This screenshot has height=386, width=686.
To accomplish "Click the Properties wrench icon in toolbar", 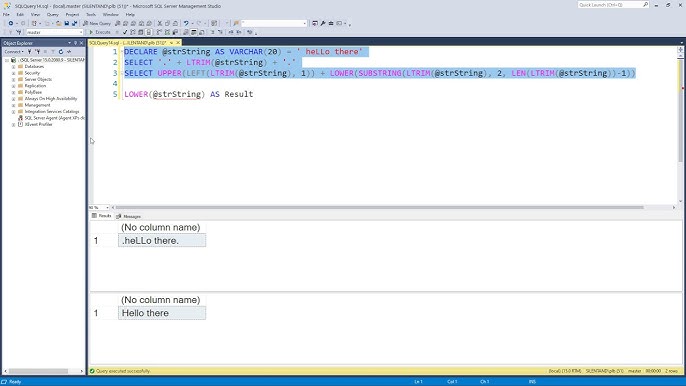I will click(323, 23).
